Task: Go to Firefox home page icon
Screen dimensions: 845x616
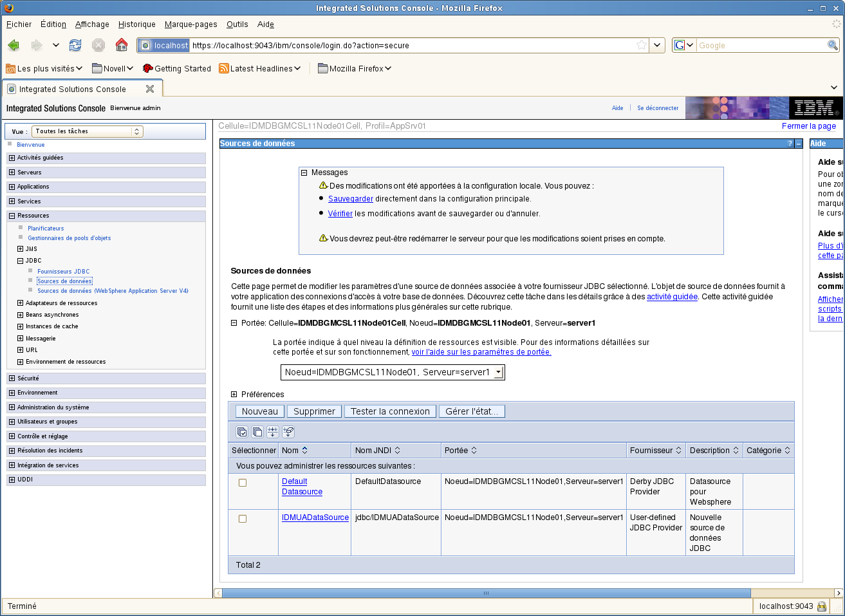Action: point(122,45)
